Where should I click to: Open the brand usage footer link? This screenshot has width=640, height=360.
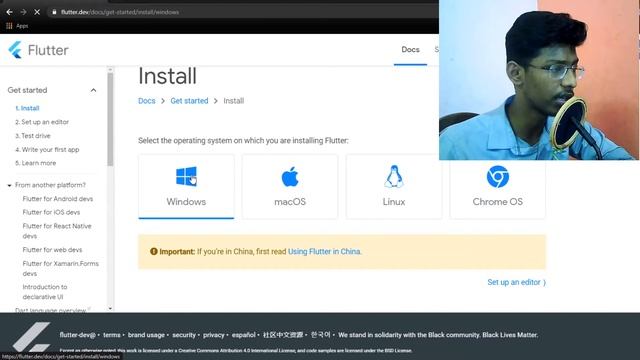(x=146, y=335)
